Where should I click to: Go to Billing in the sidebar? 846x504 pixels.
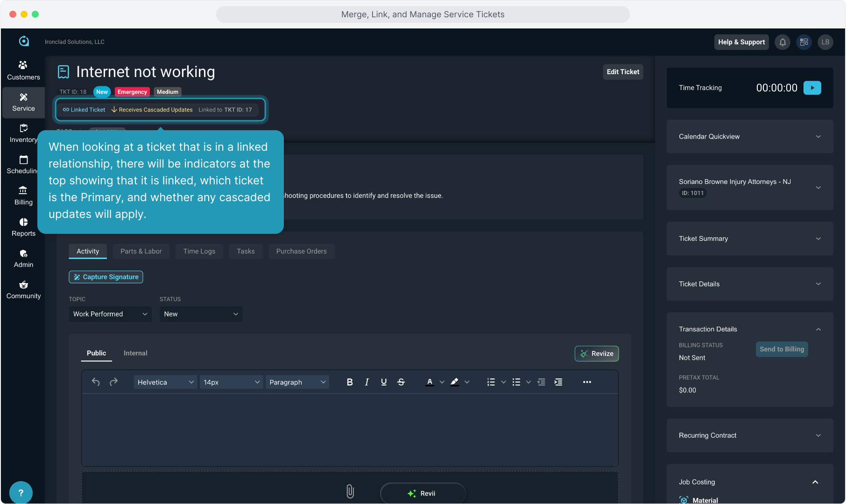(x=23, y=196)
